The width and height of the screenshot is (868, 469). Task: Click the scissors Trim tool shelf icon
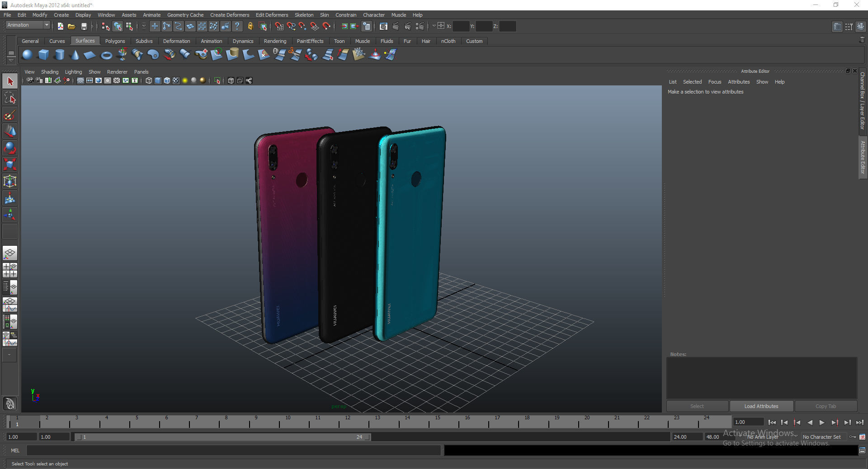(x=295, y=55)
